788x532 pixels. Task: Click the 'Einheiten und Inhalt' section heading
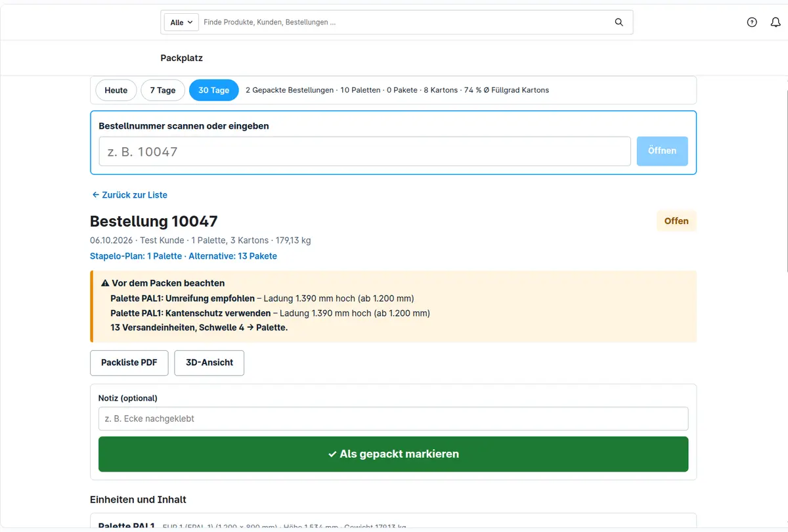click(138, 500)
